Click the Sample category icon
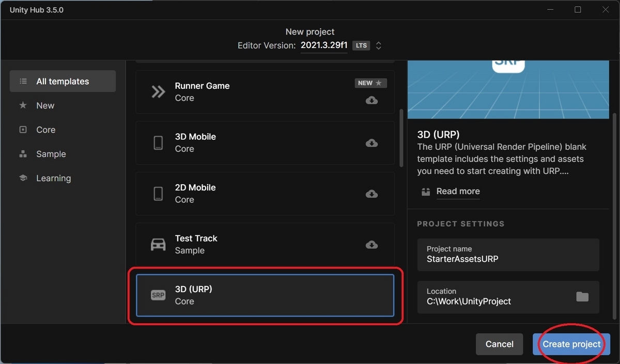The width and height of the screenshot is (620, 364). coord(23,154)
